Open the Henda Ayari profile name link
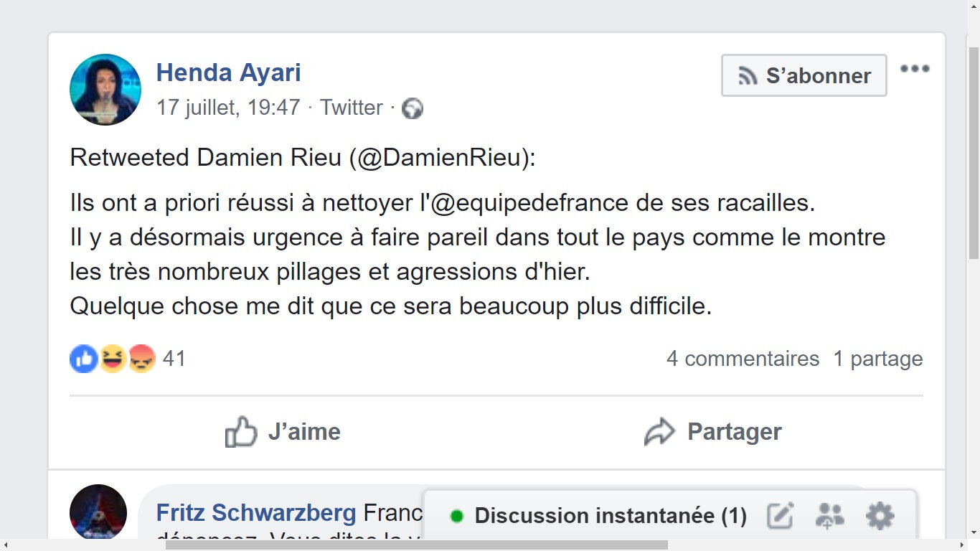Image resolution: width=980 pixels, height=551 pixels. pyautogui.click(x=228, y=72)
